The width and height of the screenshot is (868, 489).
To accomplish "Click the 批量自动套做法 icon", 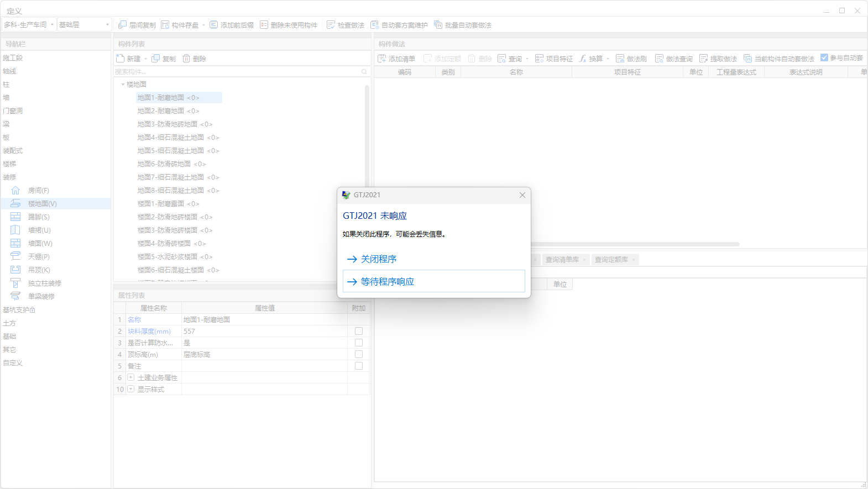I will (438, 25).
